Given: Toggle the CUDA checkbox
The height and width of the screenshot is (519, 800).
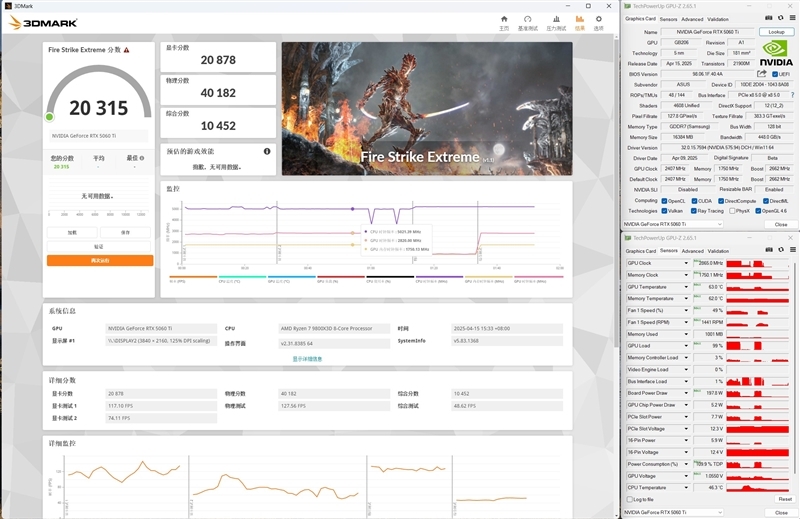Looking at the screenshot, I should click(694, 201).
